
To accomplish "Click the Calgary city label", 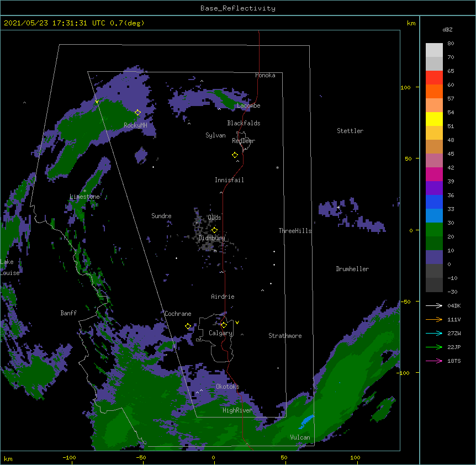I will (x=220, y=333).
